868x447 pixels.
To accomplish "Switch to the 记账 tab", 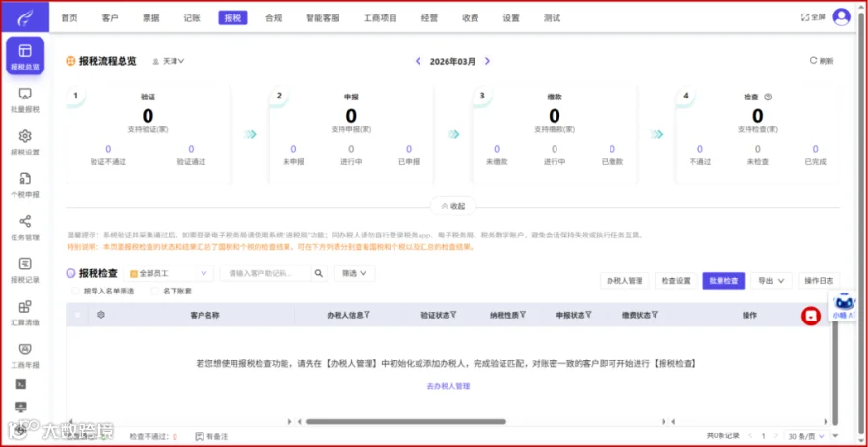I will click(192, 17).
